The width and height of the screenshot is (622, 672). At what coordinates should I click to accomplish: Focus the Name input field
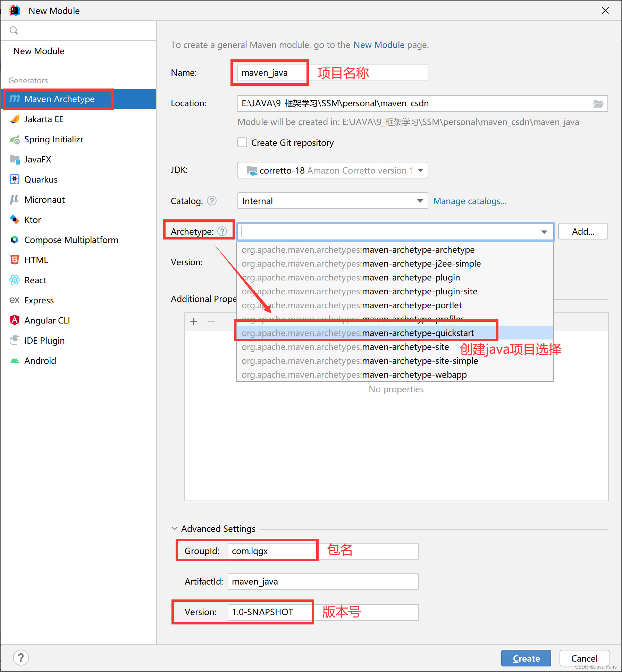[x=333, y=73]
